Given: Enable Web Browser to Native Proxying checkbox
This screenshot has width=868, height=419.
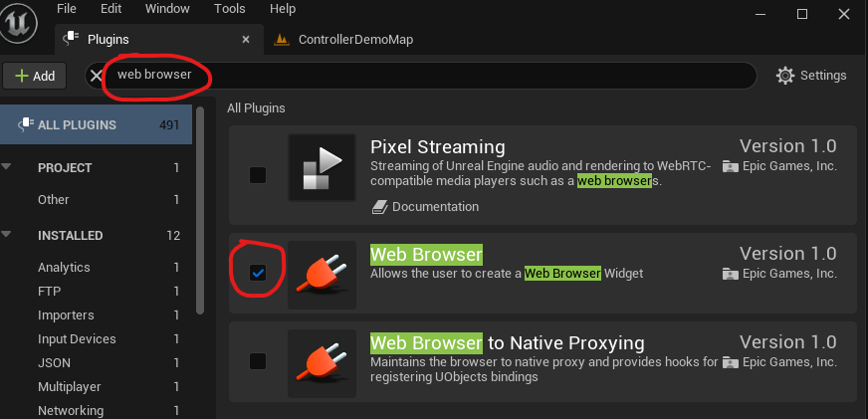Looking at the screenshot, I should click(x=258, y=360).
